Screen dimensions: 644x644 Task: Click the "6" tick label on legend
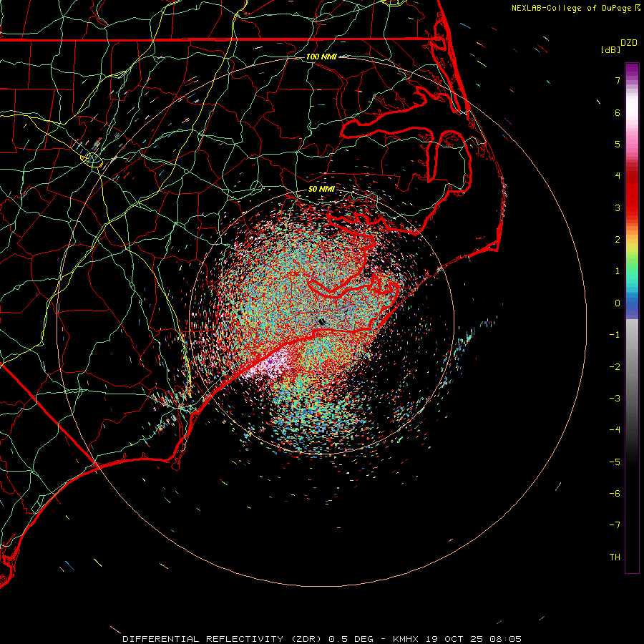(618, 112)
